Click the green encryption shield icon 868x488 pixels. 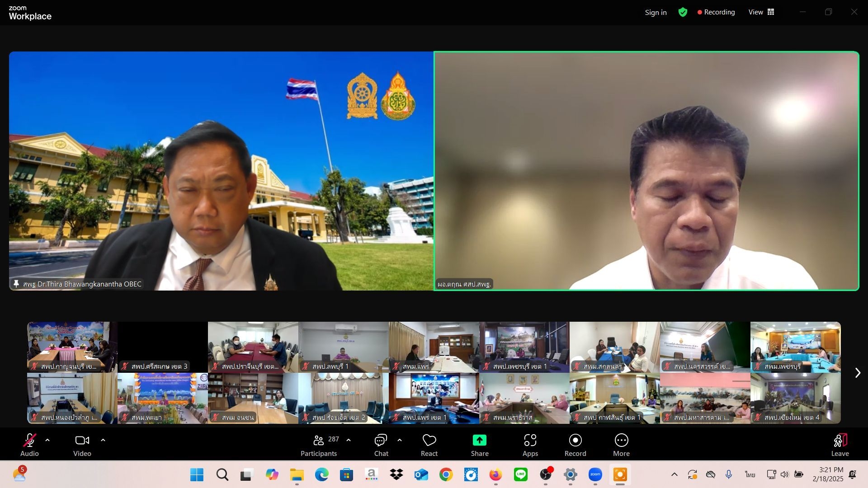[x=683, y=12]
